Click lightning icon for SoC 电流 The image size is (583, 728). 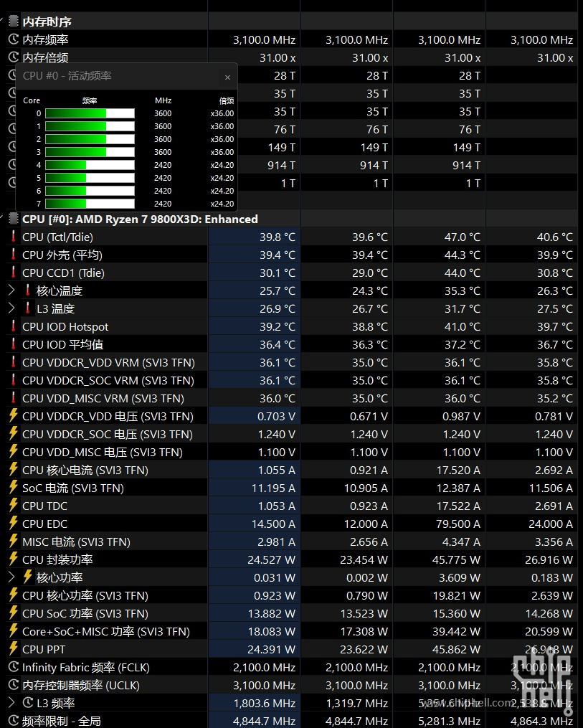point(14,488)
